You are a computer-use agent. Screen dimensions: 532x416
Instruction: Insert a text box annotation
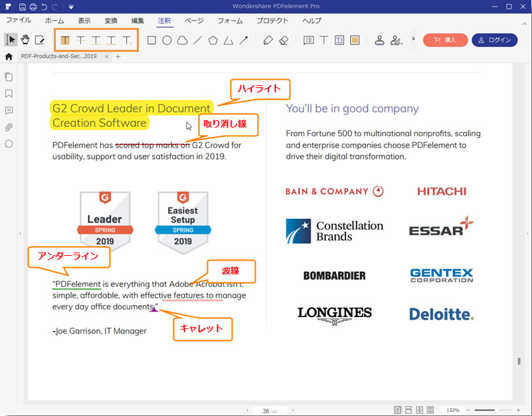[339, 41]
